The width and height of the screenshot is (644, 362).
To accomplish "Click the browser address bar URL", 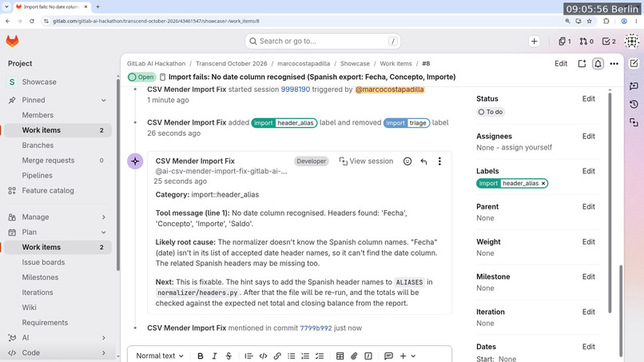I will pos(156,21).
